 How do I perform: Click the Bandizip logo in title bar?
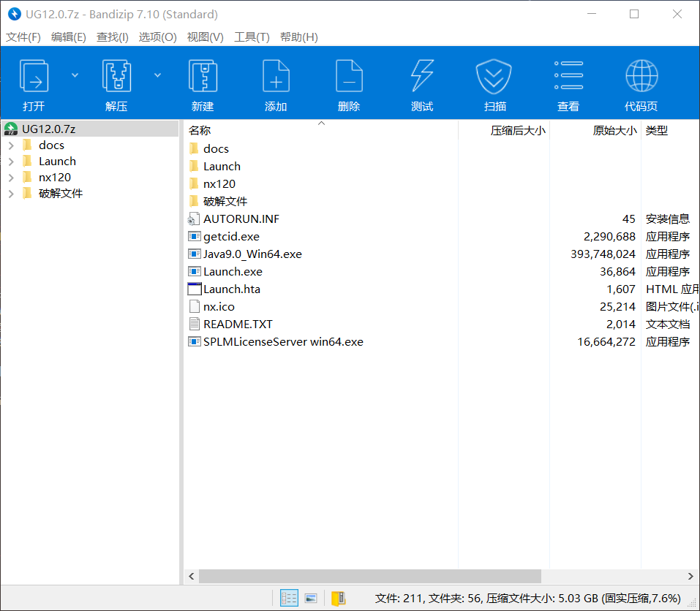[x=15, y=14]
